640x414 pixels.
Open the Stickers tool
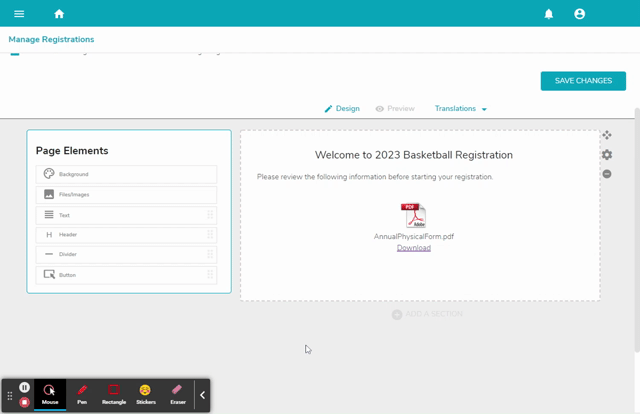point(146,395)
